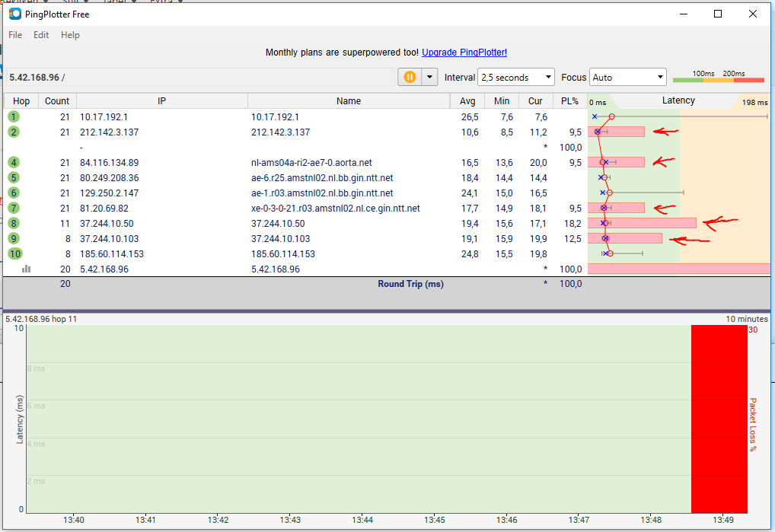The height and width of the screenshot is (532, 775).
Task: Click the target address field 5.42.168.96
Action: point(200,77)
